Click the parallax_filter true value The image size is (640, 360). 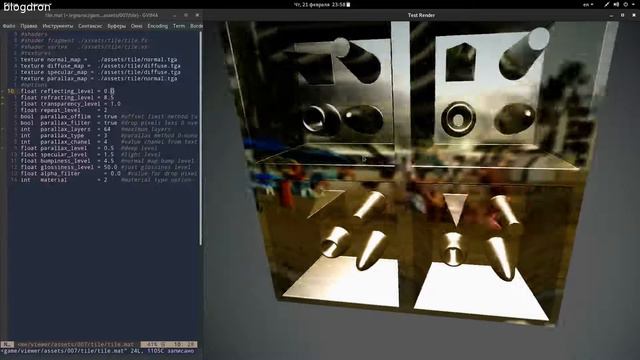[x=110, y=123]
